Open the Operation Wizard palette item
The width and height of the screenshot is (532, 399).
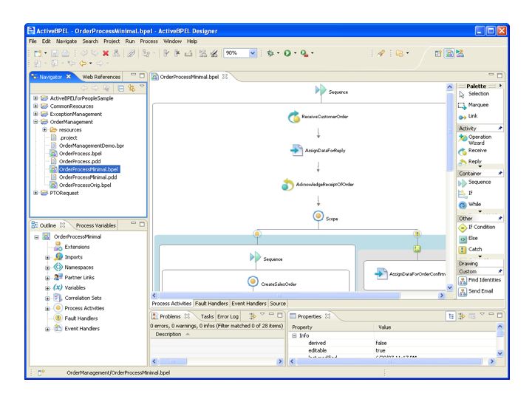tap(475, 140)
